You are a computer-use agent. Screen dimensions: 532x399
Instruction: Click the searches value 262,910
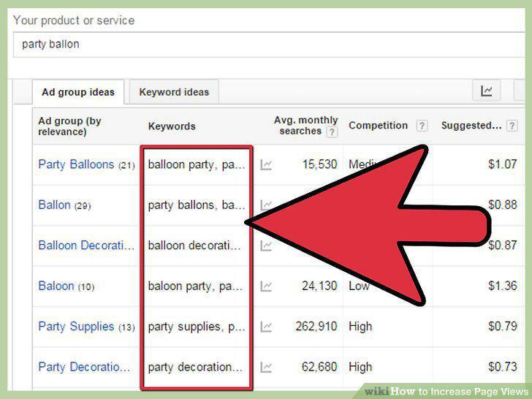(316, 327)
